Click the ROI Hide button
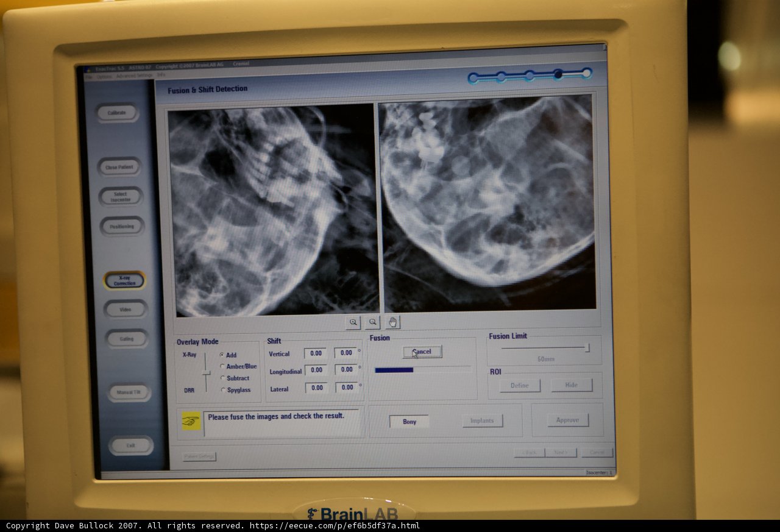Image resolution: width=780 pixels, height=532 pixels. pos(572,385)
